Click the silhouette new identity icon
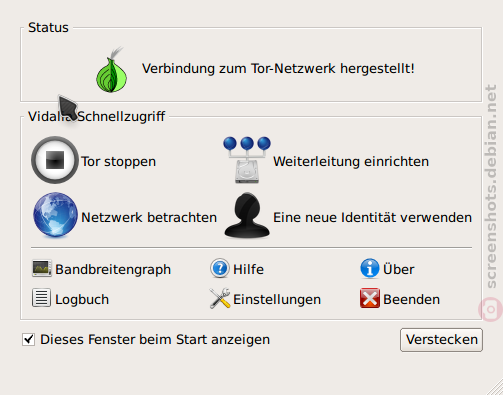The width and height of the screenshot is (503, 395). (247, 215)
